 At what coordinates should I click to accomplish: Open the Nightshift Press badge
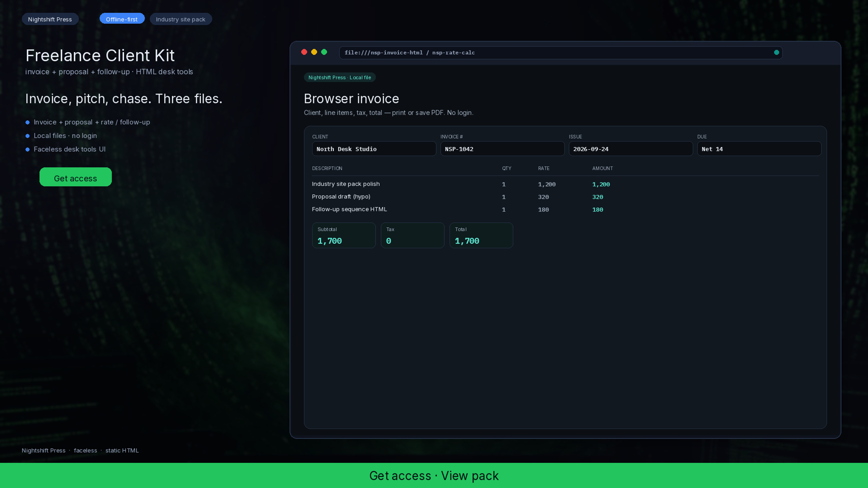click(50, 19)
